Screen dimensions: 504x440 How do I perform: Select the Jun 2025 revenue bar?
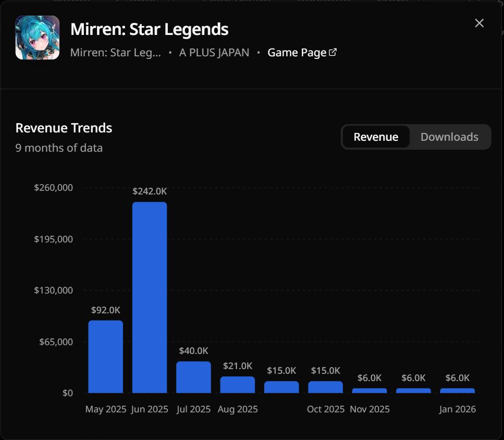tap(150, 298)
